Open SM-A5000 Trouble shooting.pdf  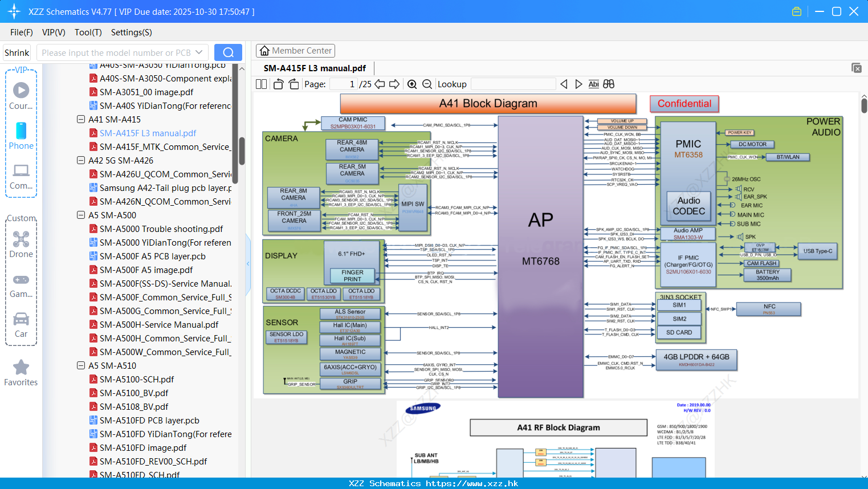pos(161,229)
